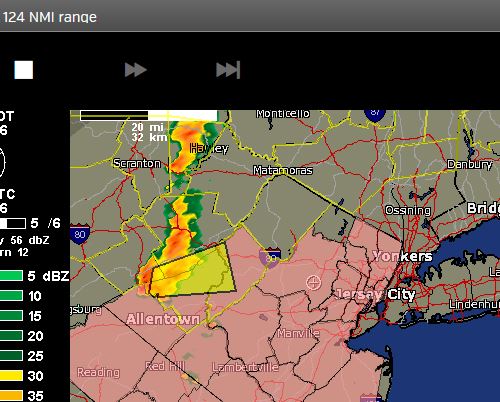Click the Scranton city label
This screenshot has width=500, height=402.
coord(137,163)
